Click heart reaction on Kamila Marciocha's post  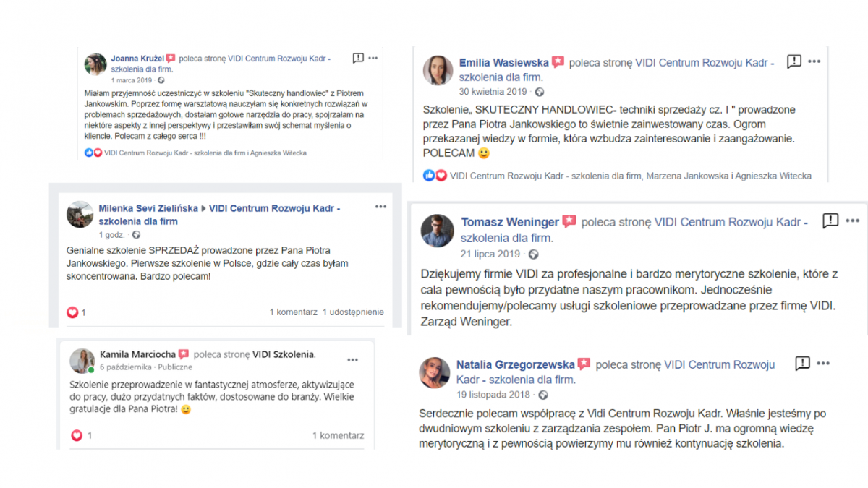tap(77, 435)
